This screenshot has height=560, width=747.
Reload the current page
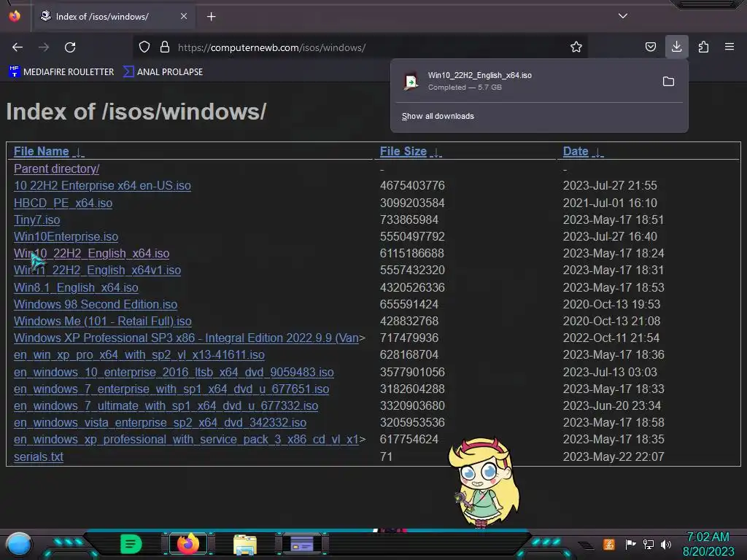pos(70,47)
